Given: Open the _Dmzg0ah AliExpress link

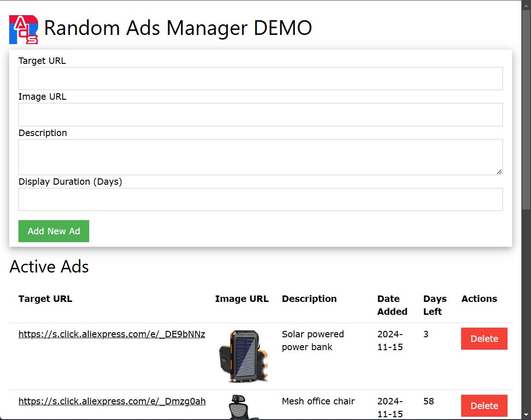Looking at the screenshot, I should pyautogui.click(x=112, y=401).
